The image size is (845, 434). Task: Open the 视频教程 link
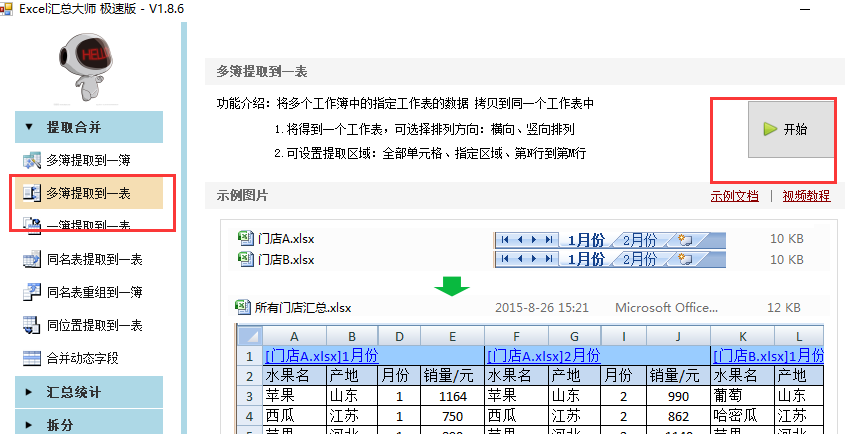tap(807, 196)
